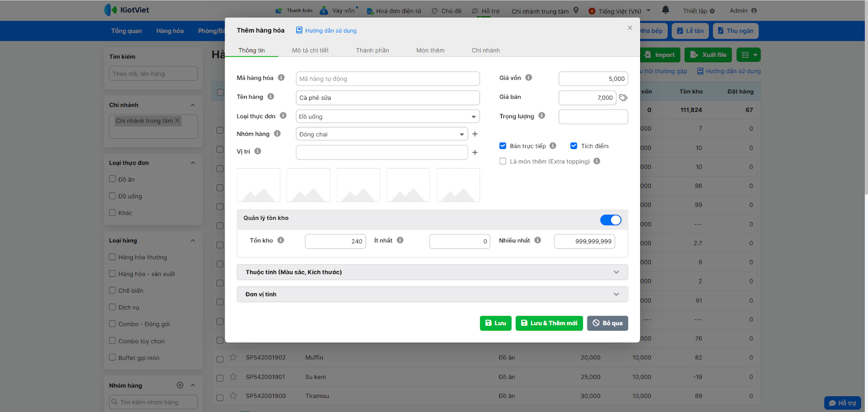The width and height of the screenshot is (868, 412).
Task: Click Xuất file button
Action: pyautogui.click(x=709, y=55)
